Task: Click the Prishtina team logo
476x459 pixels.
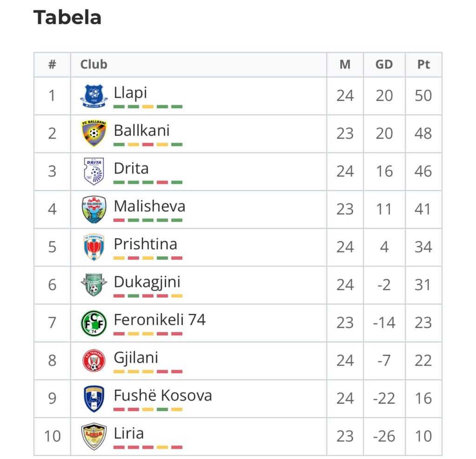Action: pyautogui.click(x=94, y=247)
